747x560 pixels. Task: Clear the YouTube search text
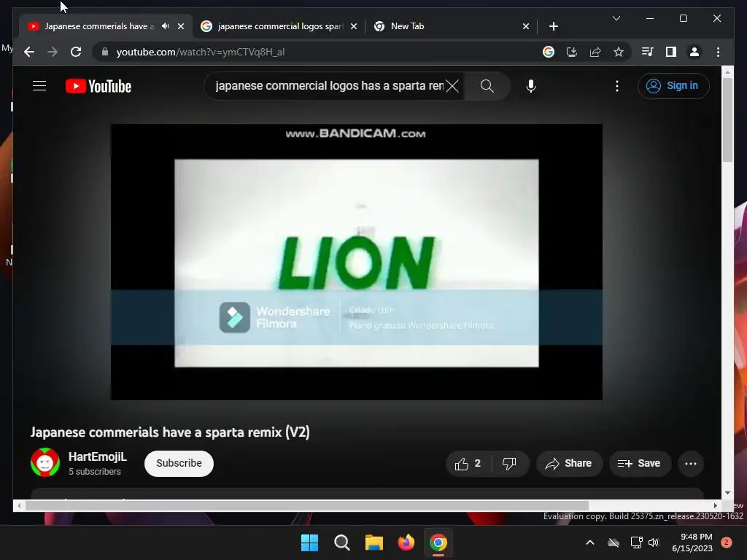coord(452,86)
